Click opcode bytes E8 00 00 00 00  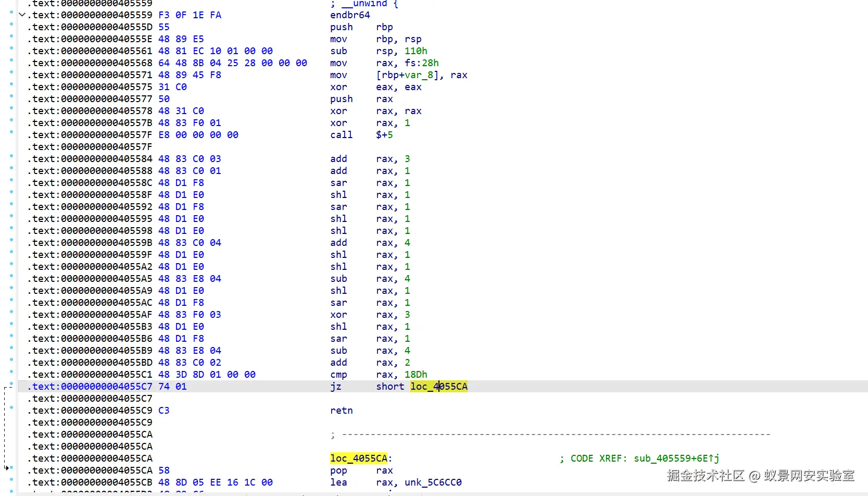tap(198, 135)
